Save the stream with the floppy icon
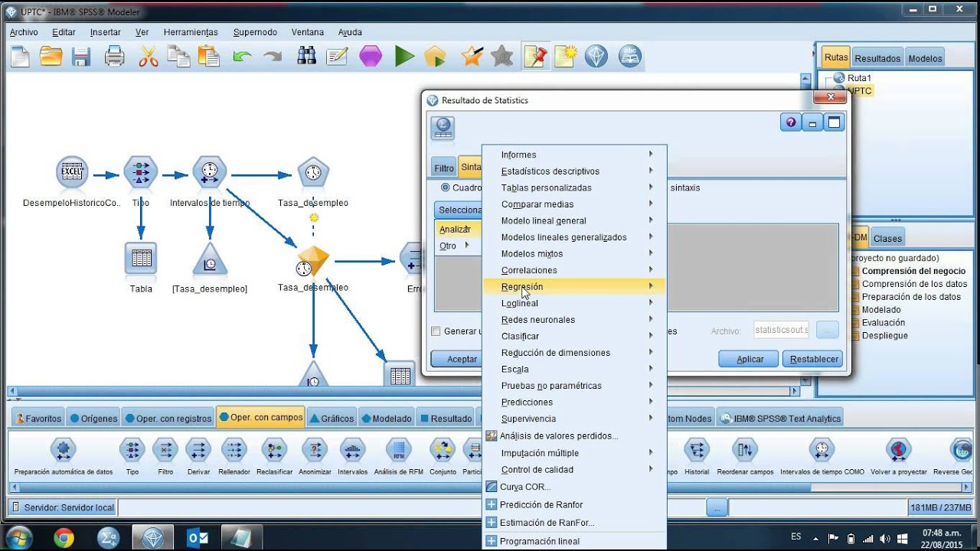This screenshot has width=980, height=551. tap(80, 57)
